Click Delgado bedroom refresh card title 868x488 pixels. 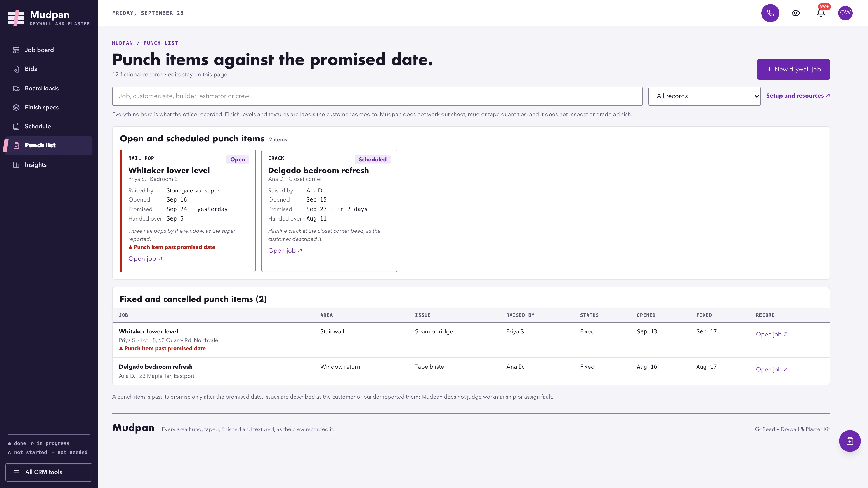(x=318, y=170)
